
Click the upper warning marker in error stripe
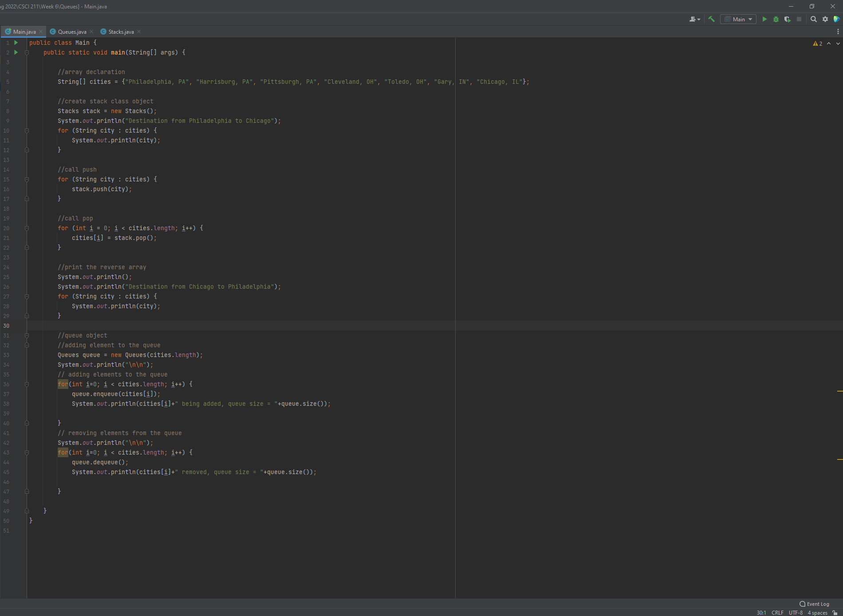[x=839, y=391]
